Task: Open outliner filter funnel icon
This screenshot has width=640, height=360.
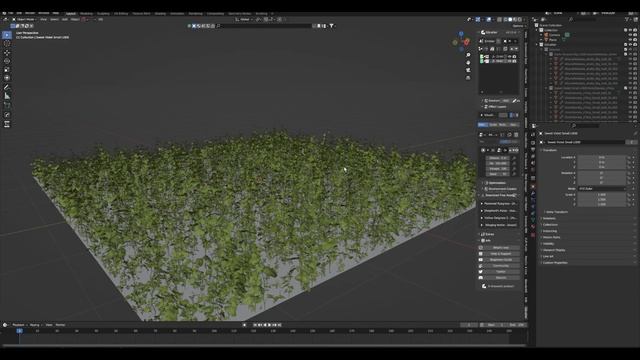Action: tap(627, 19)
